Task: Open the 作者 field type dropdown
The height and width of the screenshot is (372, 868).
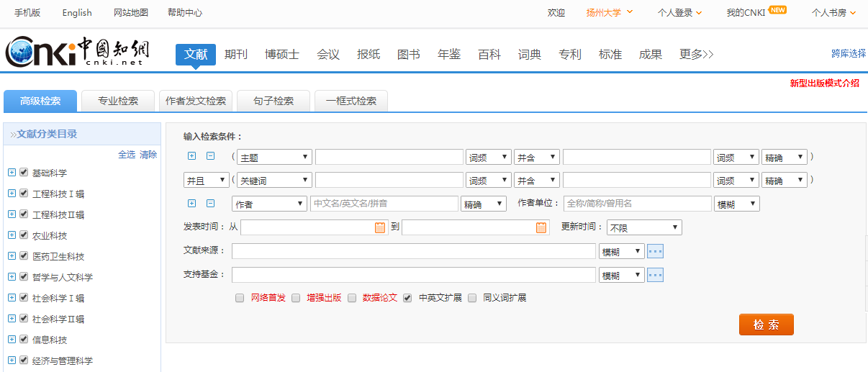Action: [269, 204]
